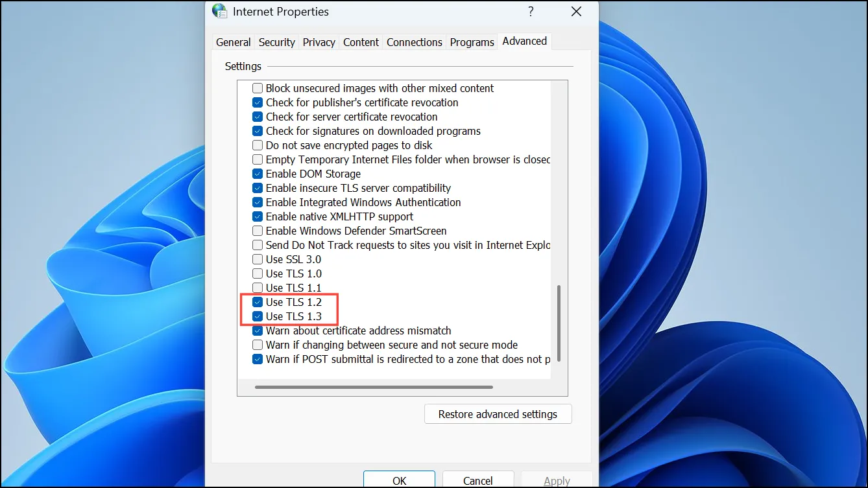The width and height of the screenshot is (868, 488).
Task: Open the Security tab
Action: click(277, 42)
